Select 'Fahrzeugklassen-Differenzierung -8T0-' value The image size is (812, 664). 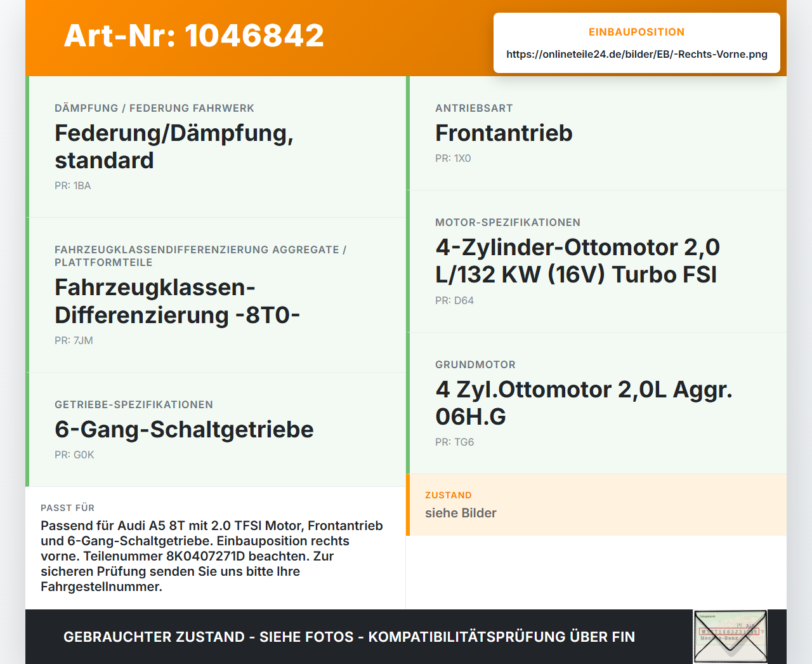[178, 301]
